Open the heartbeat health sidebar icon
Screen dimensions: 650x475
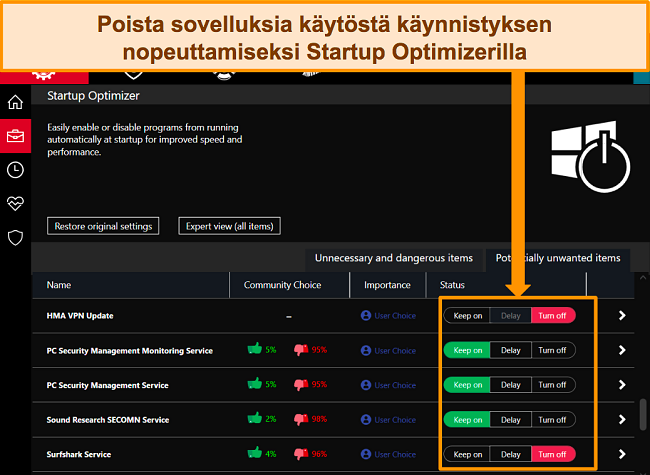point(15,204)
